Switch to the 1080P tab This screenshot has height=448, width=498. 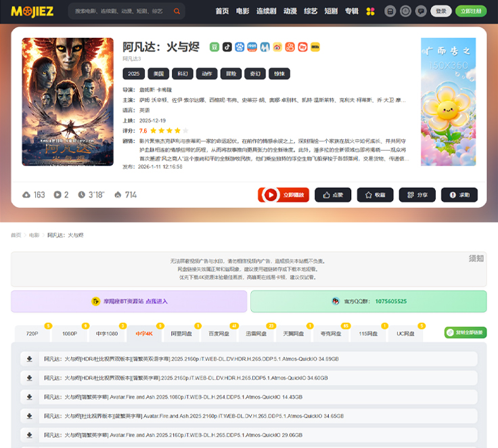tap(70, 334)
